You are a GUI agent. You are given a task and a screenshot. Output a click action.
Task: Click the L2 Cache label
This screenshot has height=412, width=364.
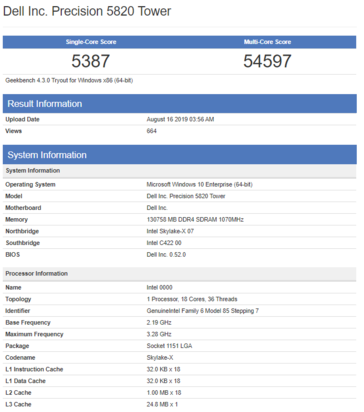tap(18, 393)
